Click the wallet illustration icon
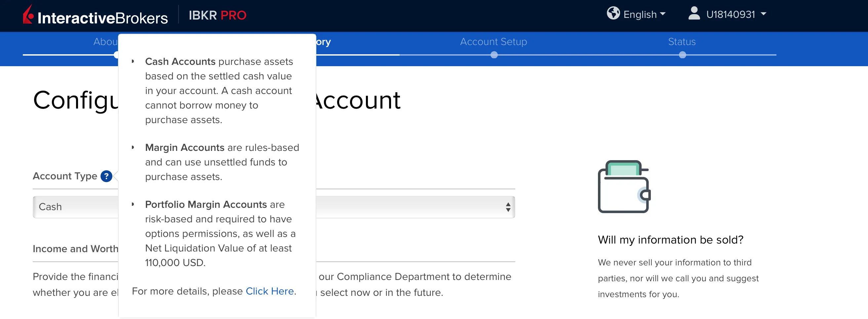The image size is (868, 319). (624, 187)
